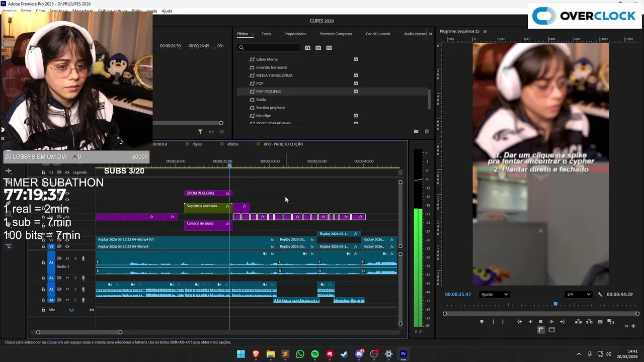Click the A1 source patch button

[x=51, y=262]
